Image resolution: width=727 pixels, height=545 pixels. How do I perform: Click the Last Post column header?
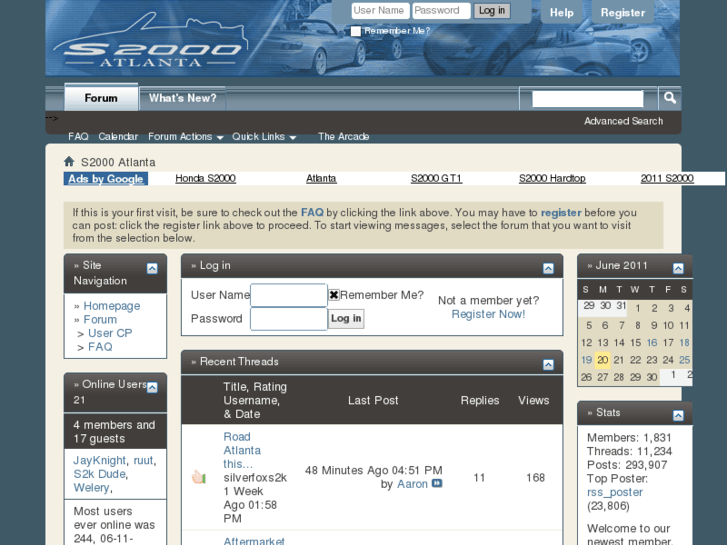click(x=373, y=400)
